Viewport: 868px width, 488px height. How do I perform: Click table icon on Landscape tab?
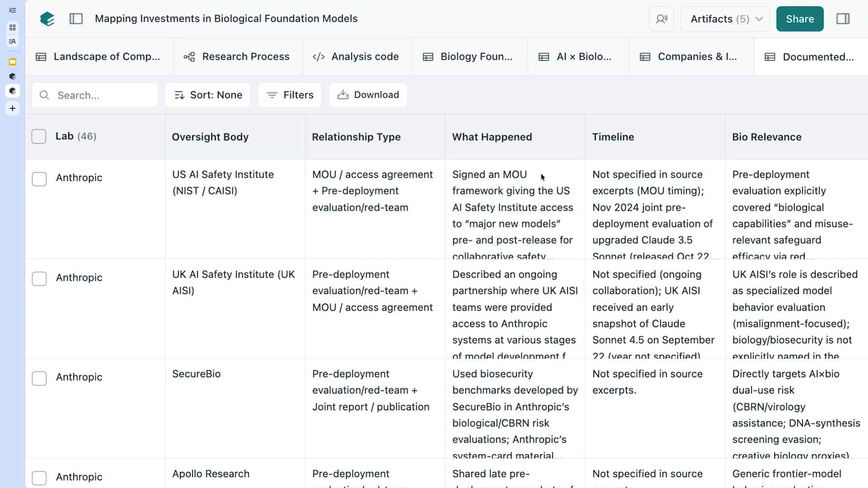click(x=41, y=57)
